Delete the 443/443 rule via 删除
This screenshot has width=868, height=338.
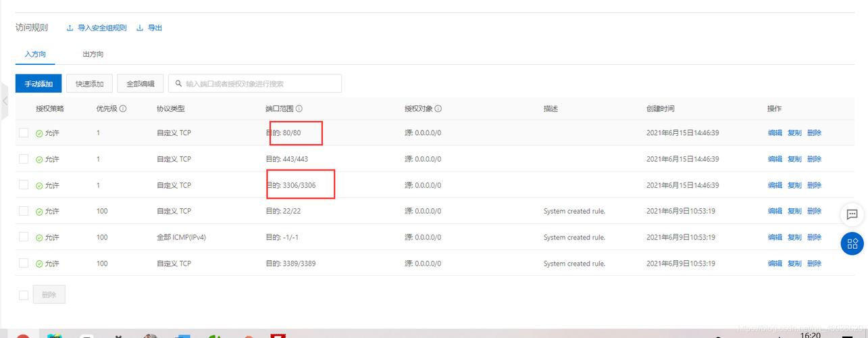point(814,160)
